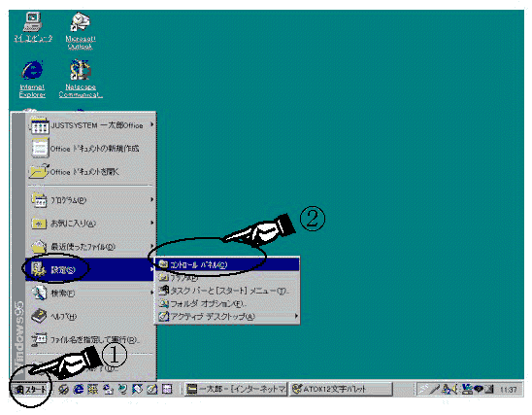This screenshot has width=532, height=415.
Task: Click the Start (スタート) button
Action: point(30,389)
